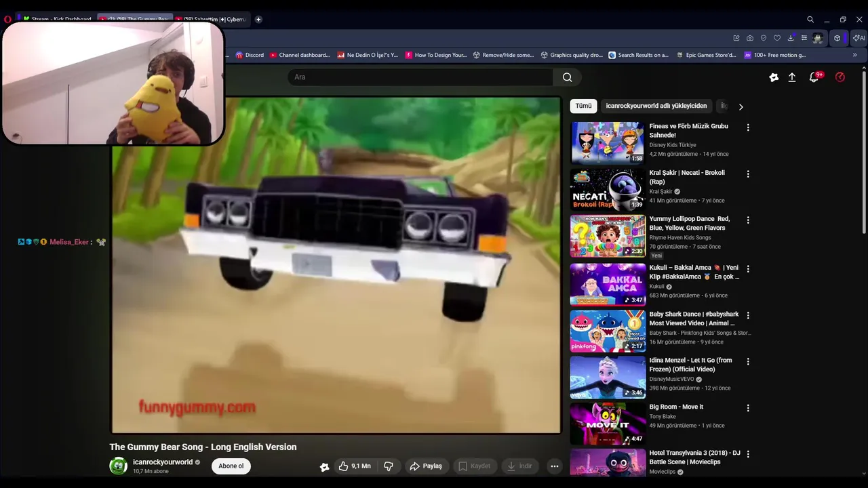The height and width of the screenshot is (488, 868).
Task: Open Yummy Lollipop Dance video title
Action: pos(690,224)
